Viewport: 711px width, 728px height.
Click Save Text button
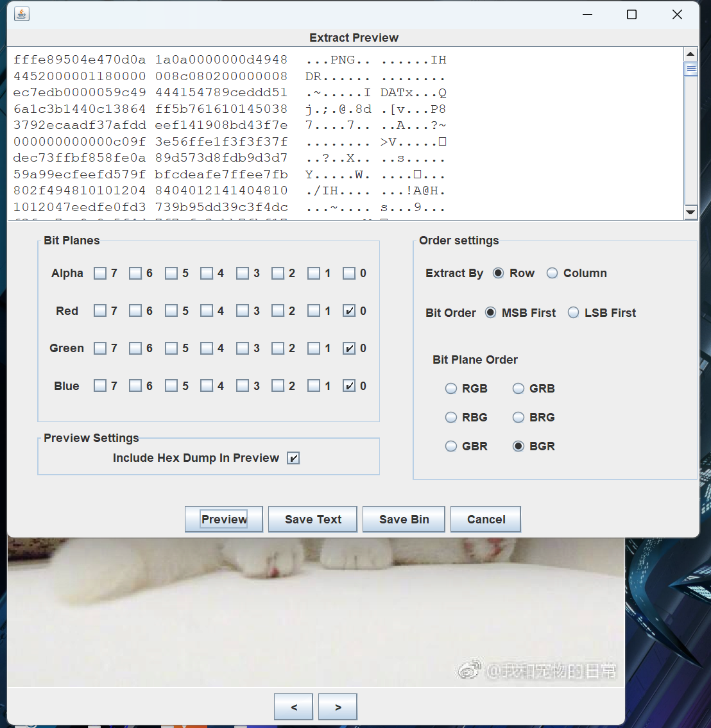[x=313, y=519]
